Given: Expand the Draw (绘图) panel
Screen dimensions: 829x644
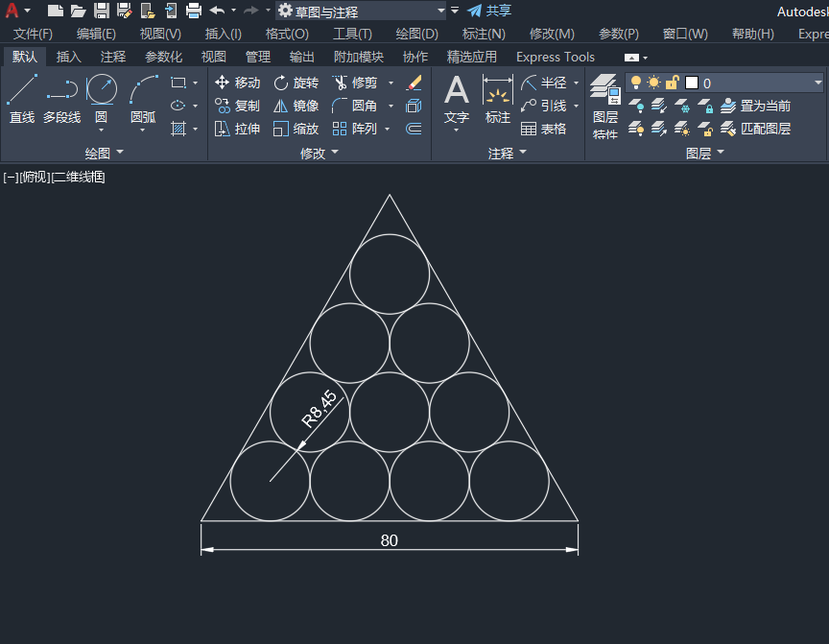Looking at the screenshot, I should click(x=105, y=153).
